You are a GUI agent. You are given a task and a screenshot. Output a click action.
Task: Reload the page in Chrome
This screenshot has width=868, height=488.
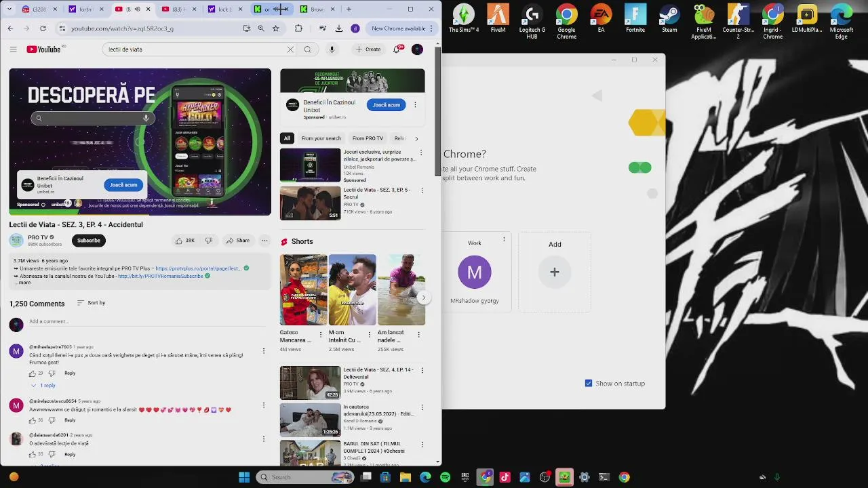[43, 28]
